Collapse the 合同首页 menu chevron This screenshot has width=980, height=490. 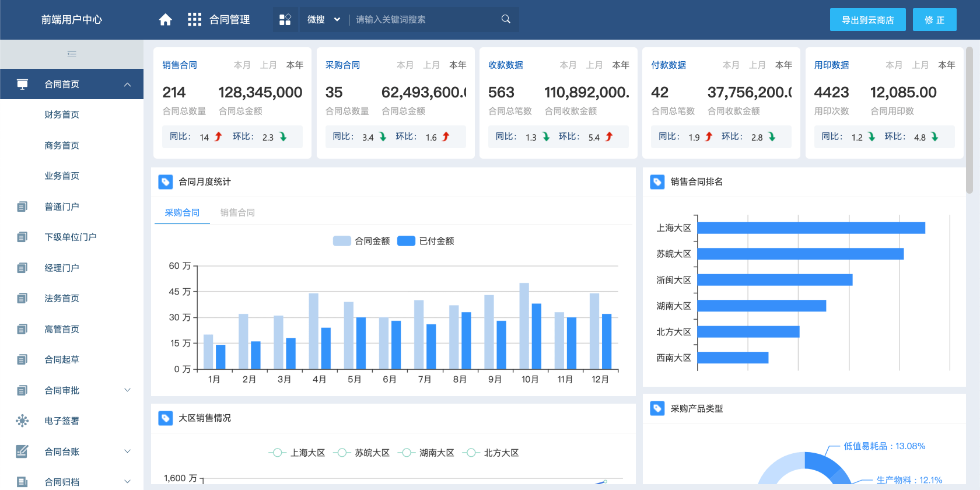click(127, 85)
